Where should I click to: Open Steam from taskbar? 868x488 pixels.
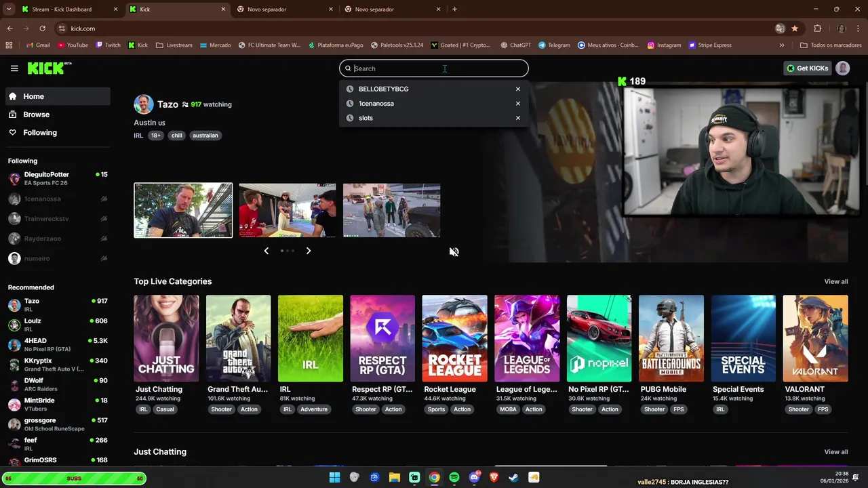tap(513, 477)
